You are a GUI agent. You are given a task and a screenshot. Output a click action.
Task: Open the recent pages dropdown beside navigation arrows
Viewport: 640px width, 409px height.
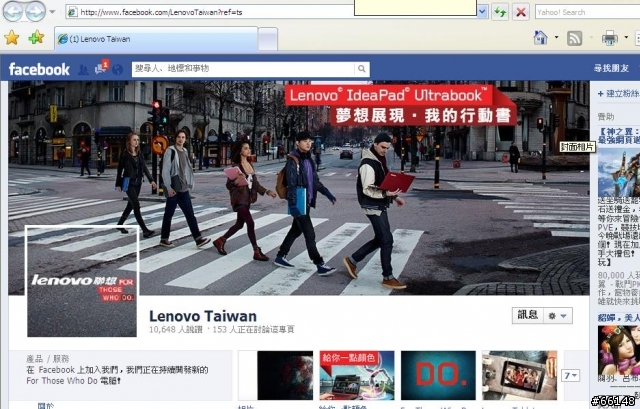pyautogui.click(x=52, y=12)
